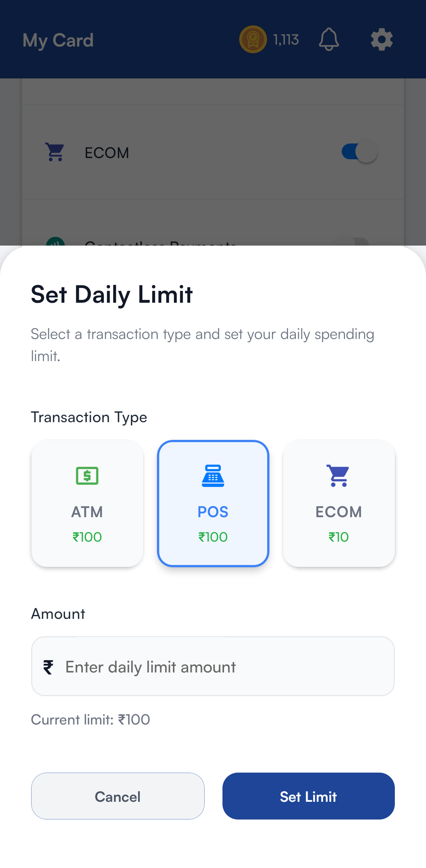Click the ECOM shopping cart icon in card list
426x868 pixels.
55,152
